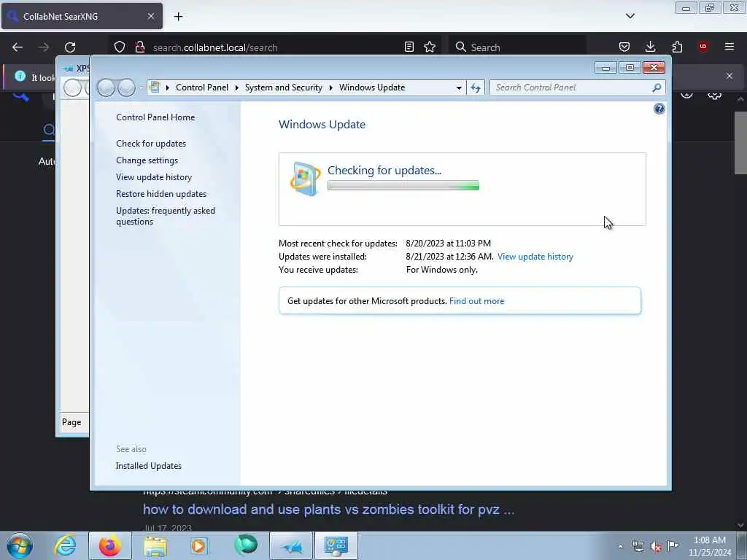Open Firefox downloads panel
This screenshot has width=747, height=560.
coord(650,47)
